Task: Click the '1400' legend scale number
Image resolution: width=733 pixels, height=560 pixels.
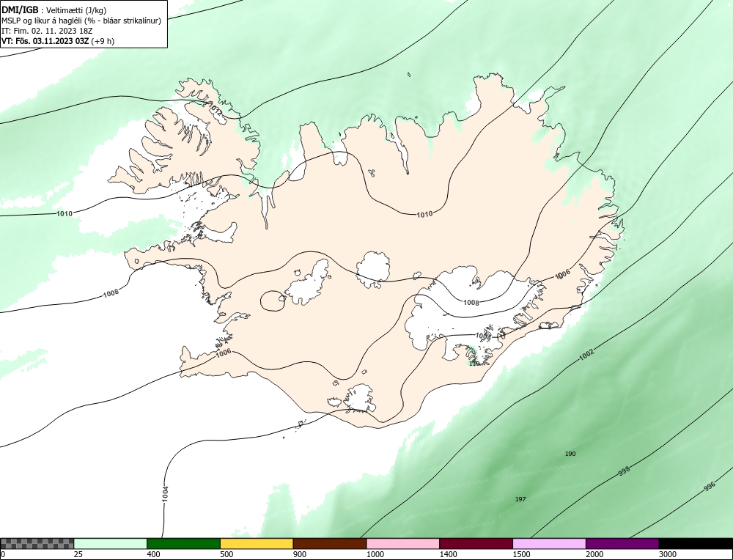Action: click(448, 554)
